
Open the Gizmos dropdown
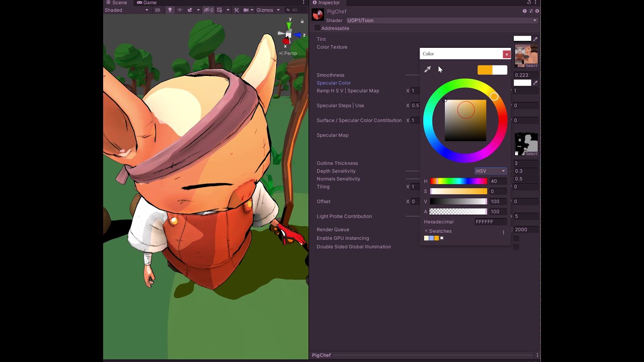(268, 10)
